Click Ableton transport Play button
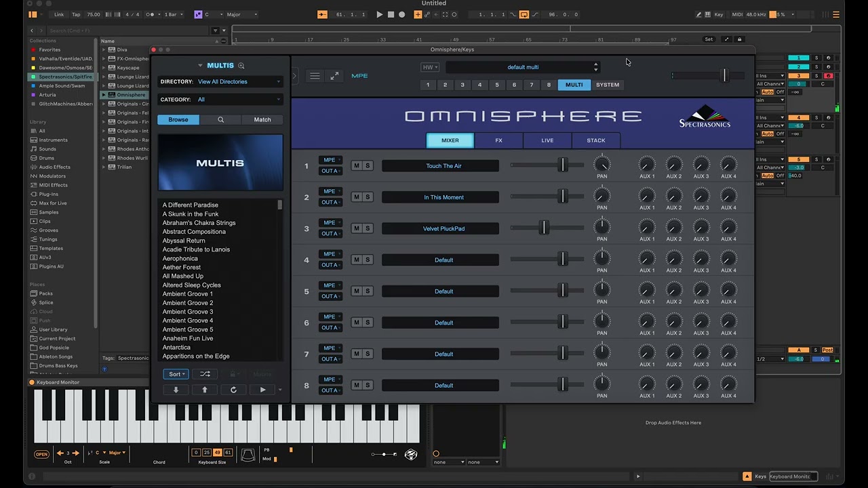 point(379,14)
